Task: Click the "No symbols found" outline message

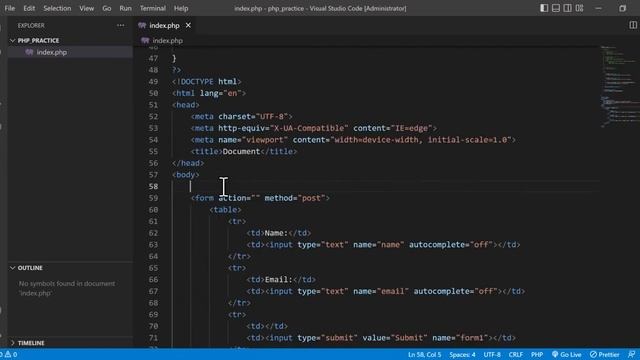Action: click(x=67, y=288)
